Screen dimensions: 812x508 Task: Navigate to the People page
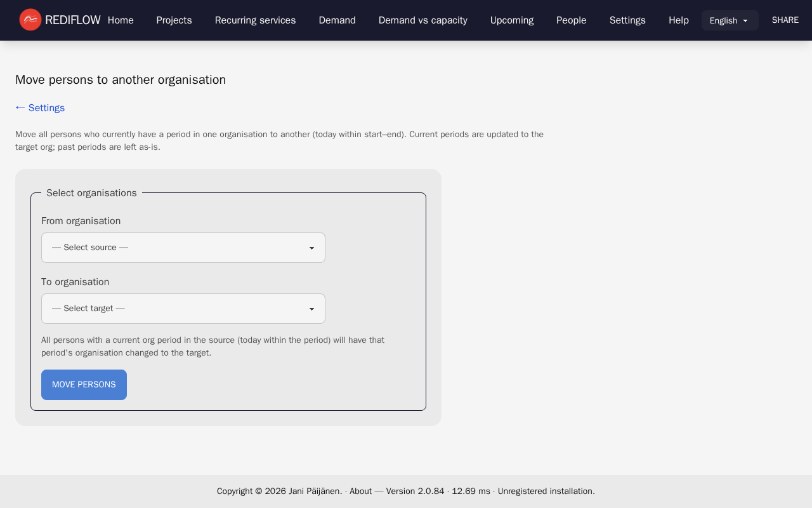coord(571,20)
